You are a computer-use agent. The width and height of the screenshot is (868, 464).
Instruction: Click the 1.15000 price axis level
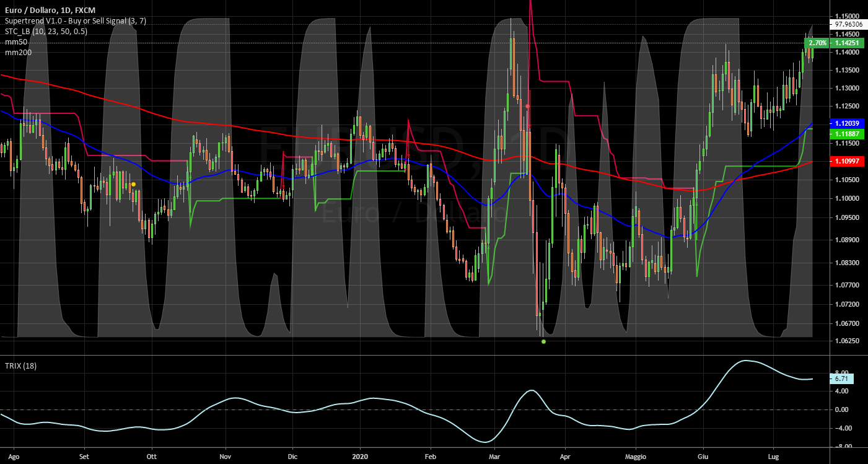click(846, 15)
